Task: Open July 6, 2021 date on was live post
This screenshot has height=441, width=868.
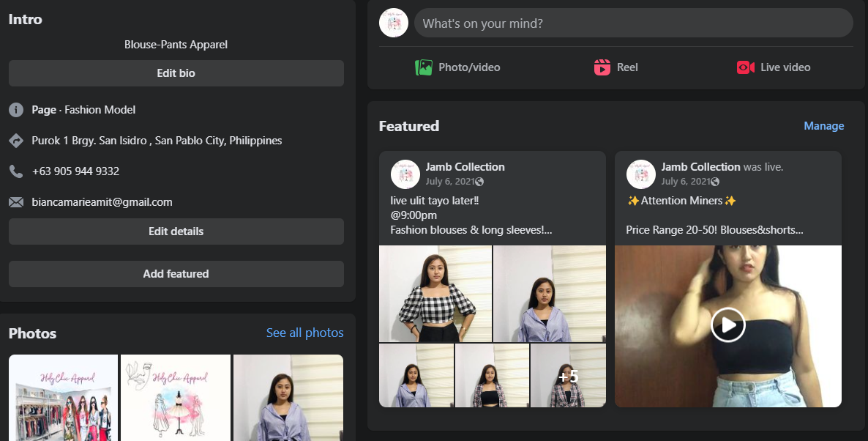Action: click(x=686, y=182)
